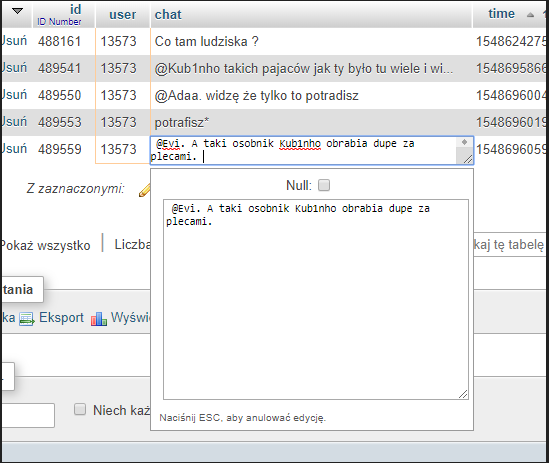
Task: Delete row 489550 via Usuń
Action: click(13, 95)
